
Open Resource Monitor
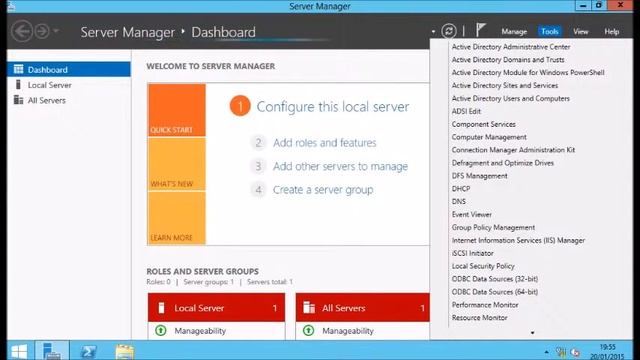479,318
